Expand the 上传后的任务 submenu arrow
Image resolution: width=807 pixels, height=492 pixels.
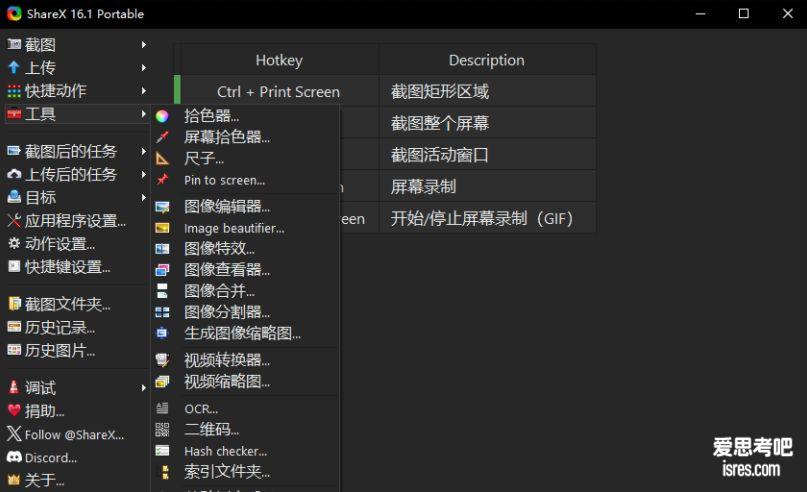pos(144,174)
